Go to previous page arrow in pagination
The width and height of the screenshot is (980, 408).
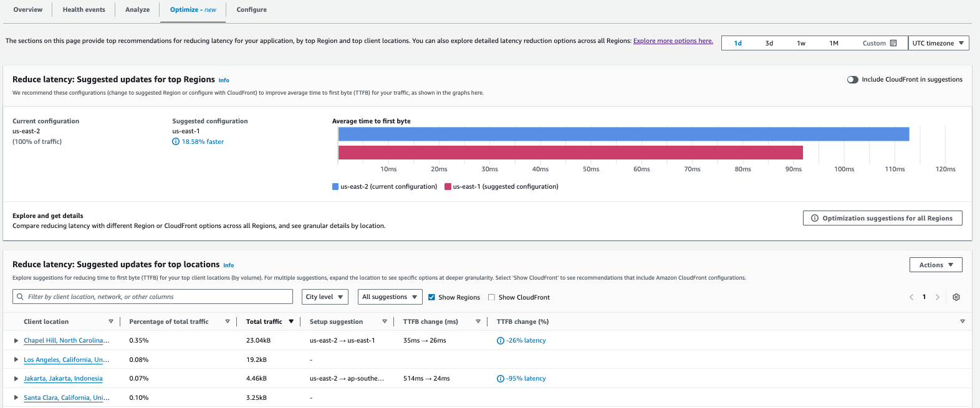pyautogui.click(x=911, y=297)
